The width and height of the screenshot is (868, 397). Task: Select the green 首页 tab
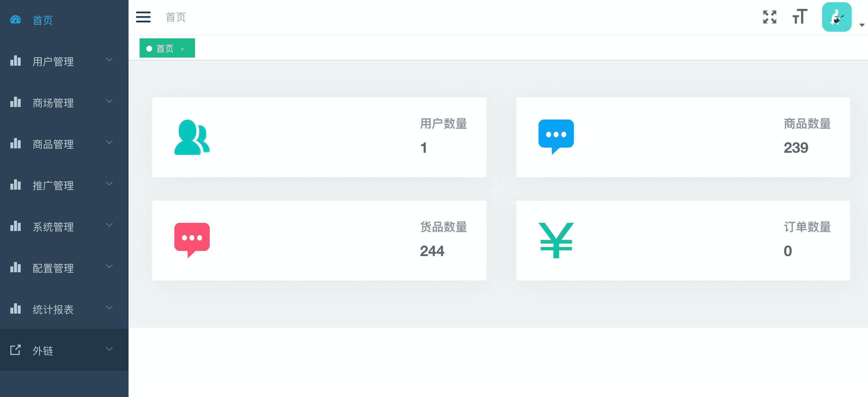point(164,48)
